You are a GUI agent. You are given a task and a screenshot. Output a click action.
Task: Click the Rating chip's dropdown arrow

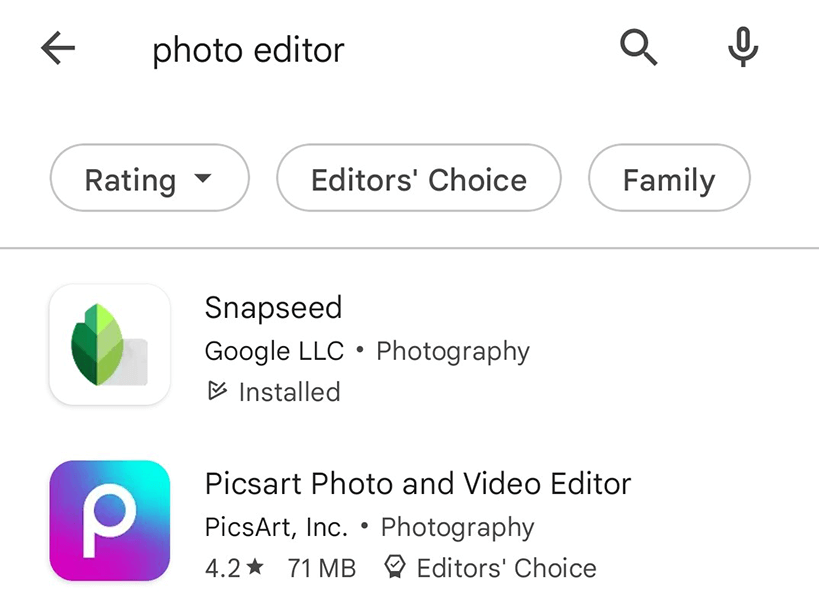coord(203,180)
